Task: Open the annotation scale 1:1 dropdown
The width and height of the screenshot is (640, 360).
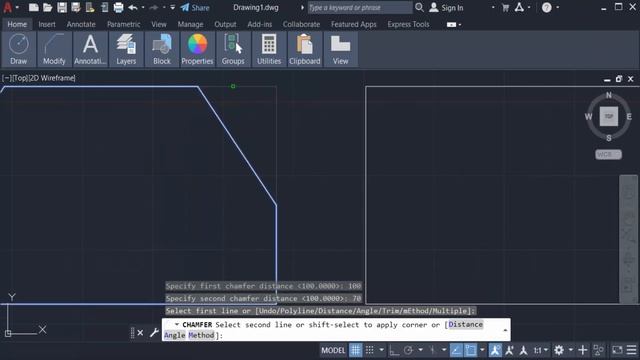Action: click(x=540, y=350)
